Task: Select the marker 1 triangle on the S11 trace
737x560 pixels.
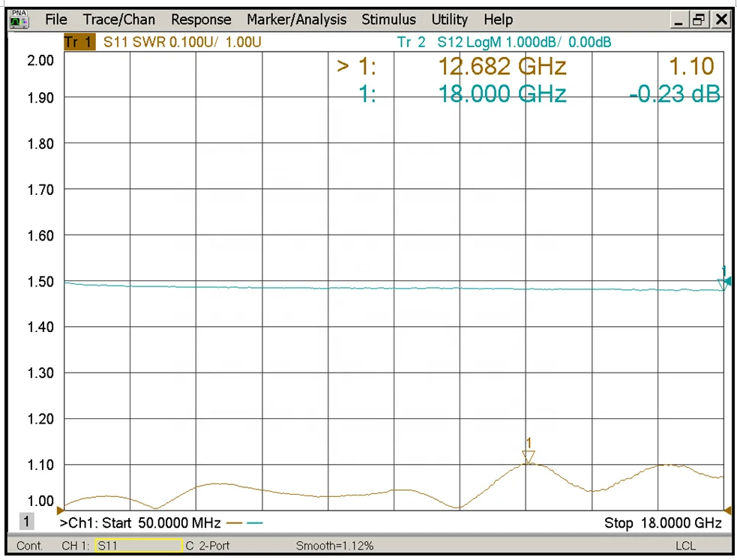Action: pyautogui.click(x=529, y=456)
